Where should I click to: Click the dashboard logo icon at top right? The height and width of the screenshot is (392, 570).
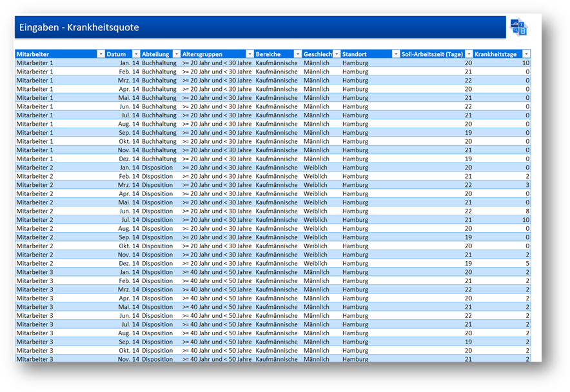(x=518, y=27)
